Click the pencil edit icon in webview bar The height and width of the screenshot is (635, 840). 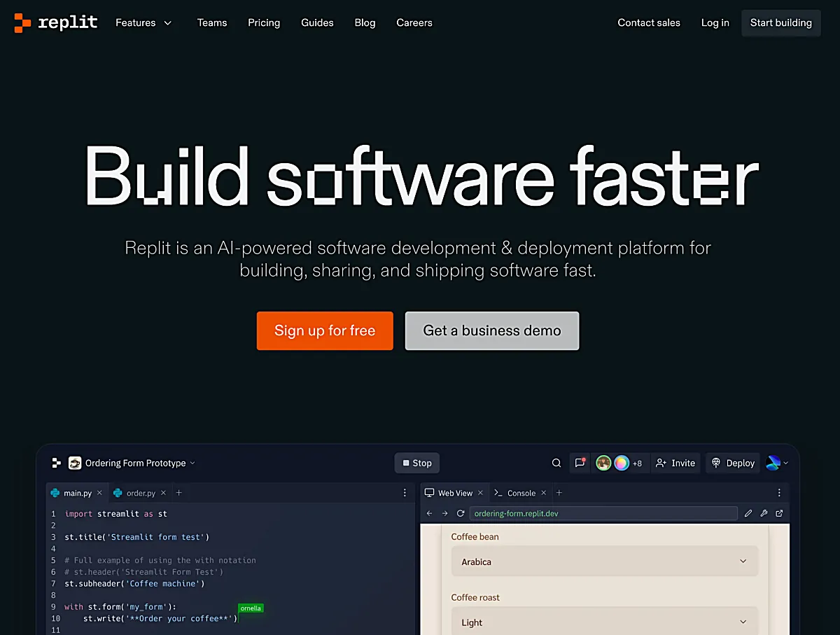748,513
